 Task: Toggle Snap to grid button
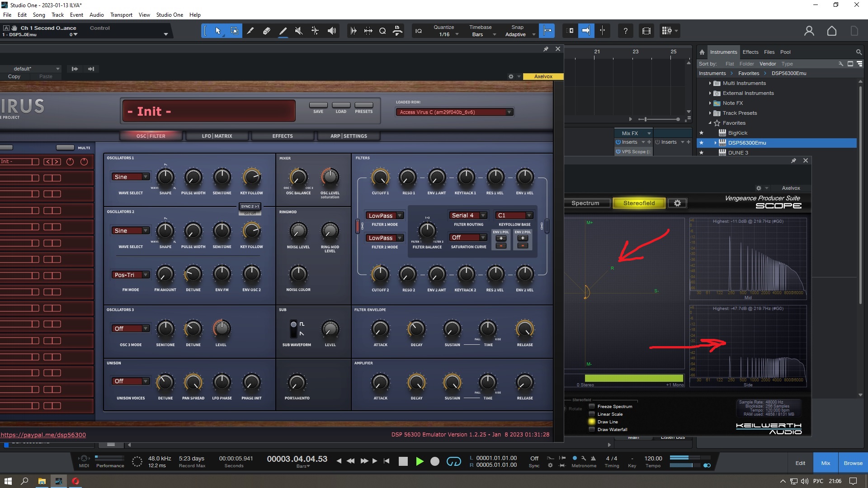pos(547,31)
